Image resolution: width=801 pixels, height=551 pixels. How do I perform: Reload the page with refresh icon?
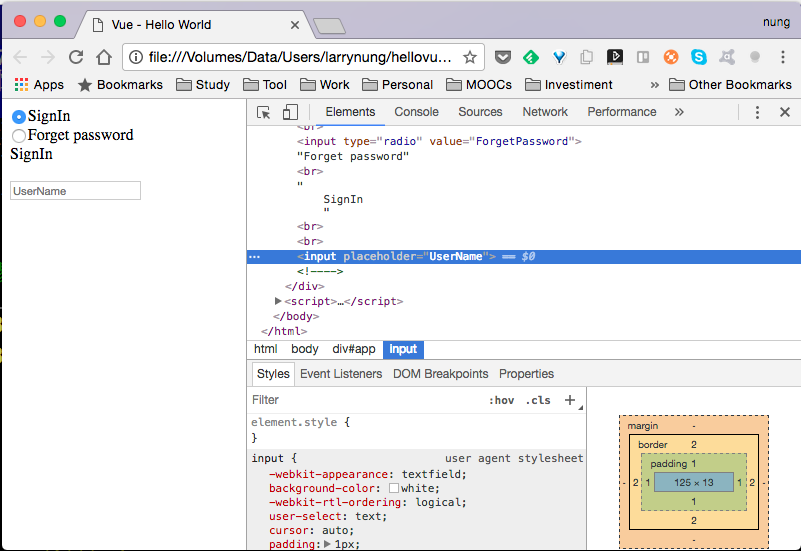coord(76,57)
